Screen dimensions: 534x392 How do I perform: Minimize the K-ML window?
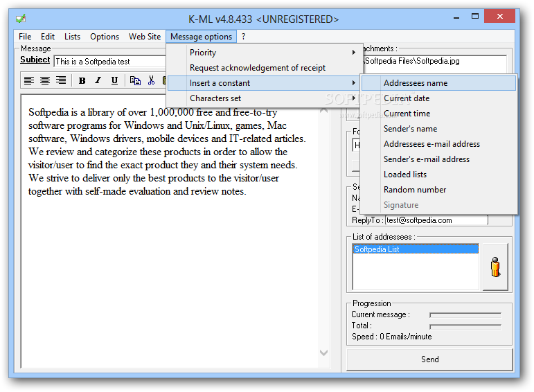click(x=456, y=17)
